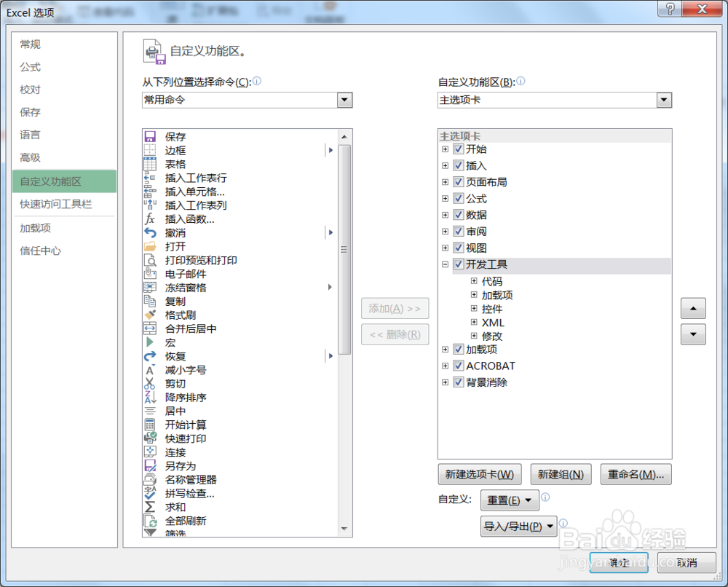This screenshot has width=728, height=587.
Task: Toggle the ACROBAT tab checkbox
Action: click(458, 365)
